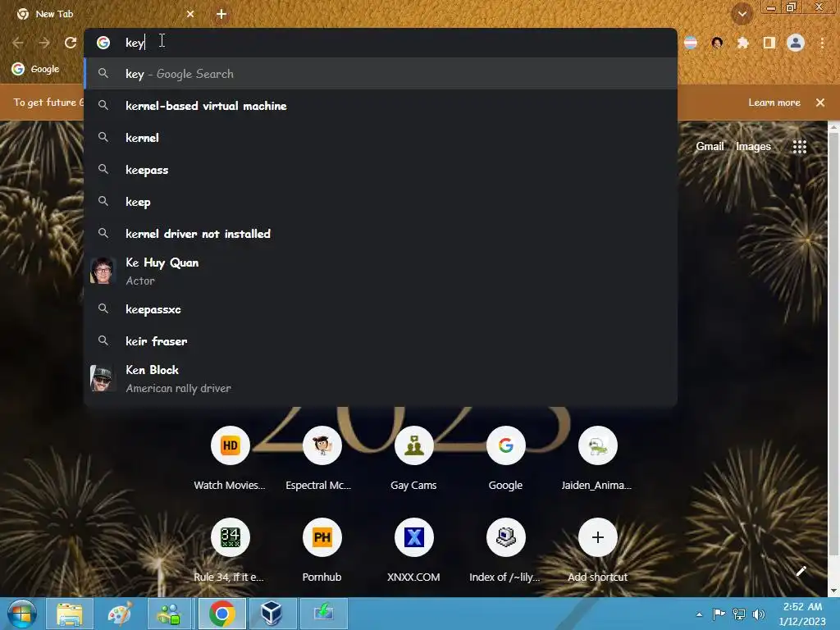Open the Index of /~lily shortcut

click(x=505, y=550)
